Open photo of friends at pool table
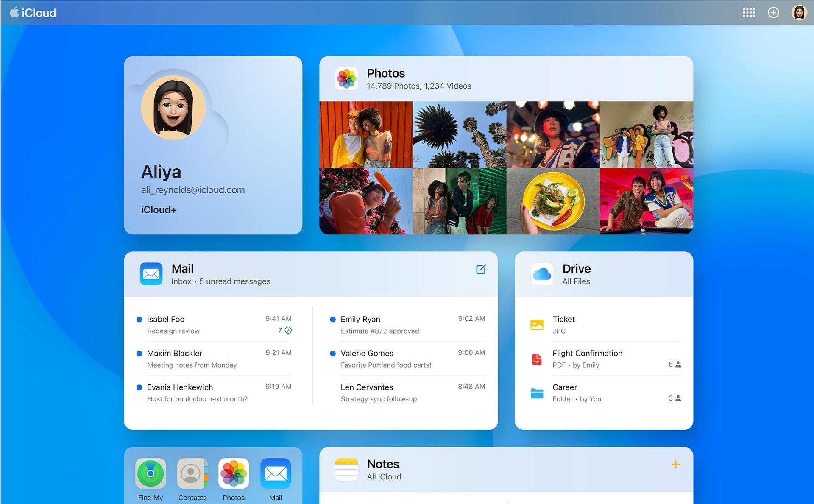 click(x=647, y=201)
